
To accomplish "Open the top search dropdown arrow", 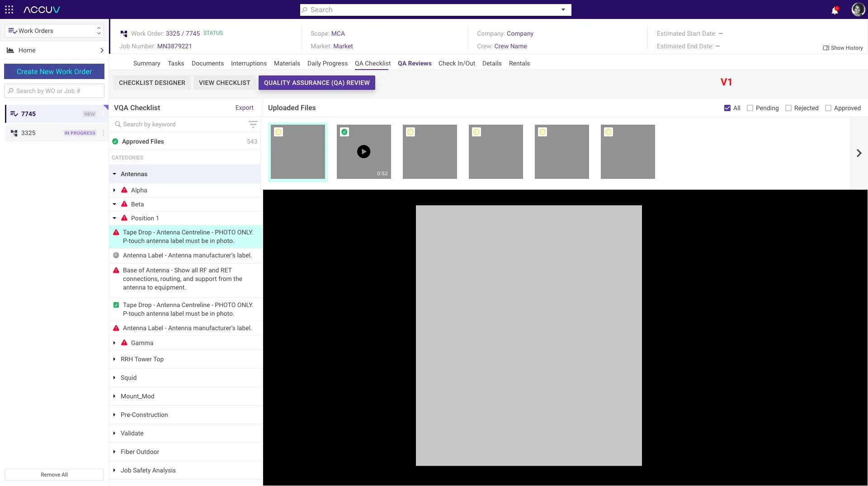I will (x=563, y=10).
